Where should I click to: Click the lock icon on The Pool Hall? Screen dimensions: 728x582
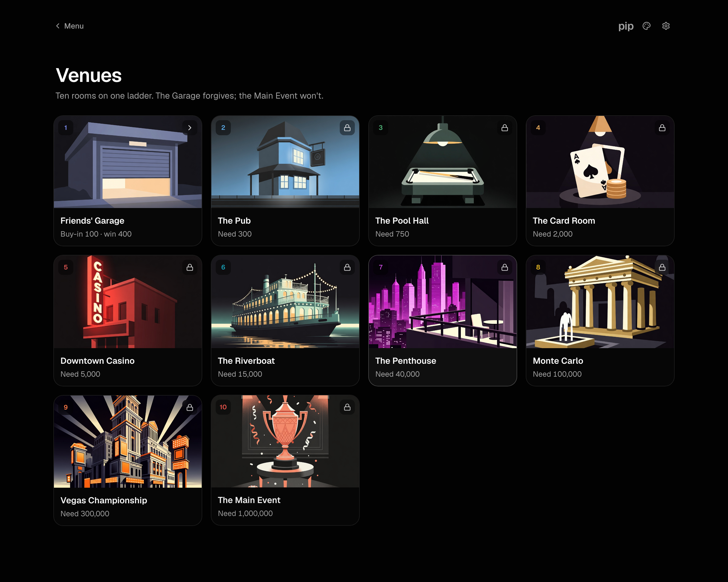point(504,128)
